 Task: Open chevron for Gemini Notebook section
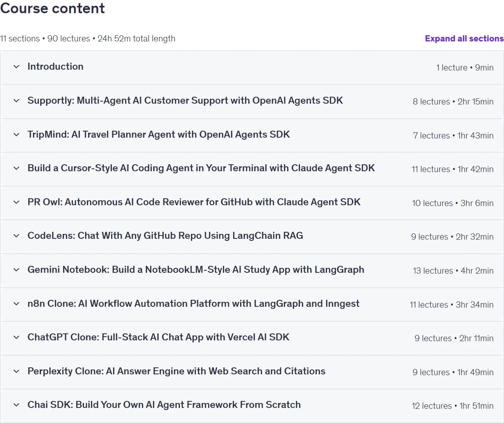click(16, 270)
